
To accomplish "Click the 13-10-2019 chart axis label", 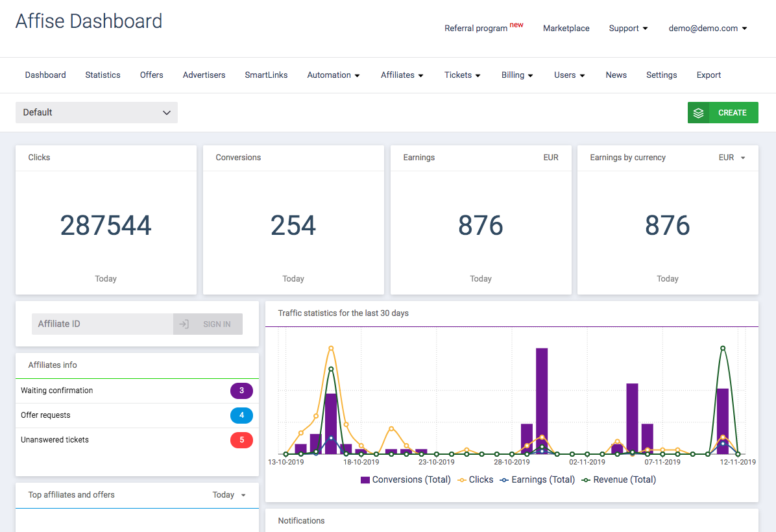I will pyautogui.click(x=286, y=462).
